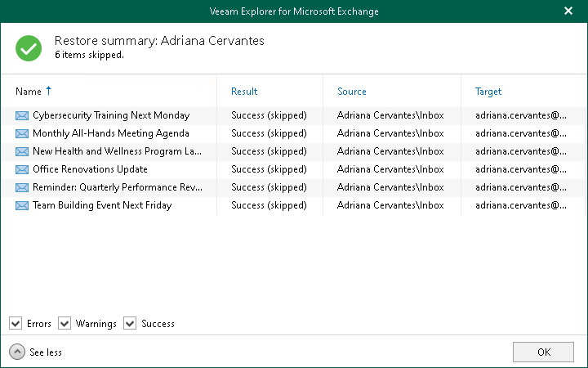The image size is (588, 368).
Task: Toggle the Warnings filter checkbox
Action: tap(65, 324)
